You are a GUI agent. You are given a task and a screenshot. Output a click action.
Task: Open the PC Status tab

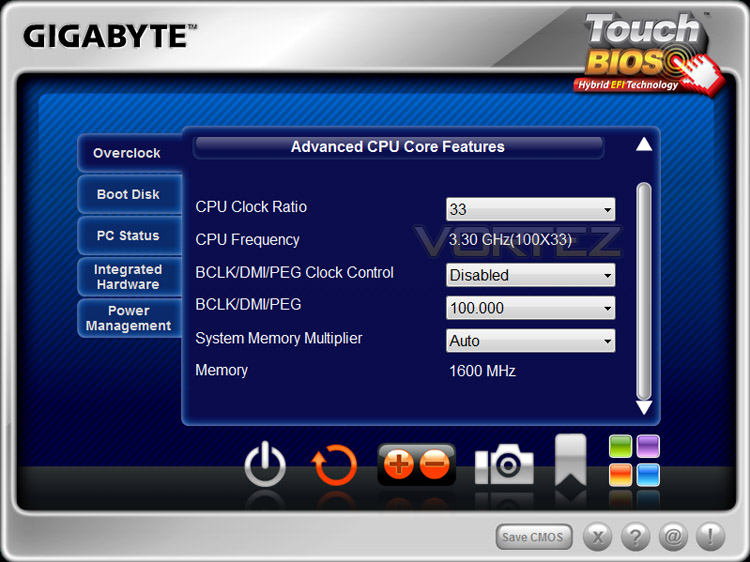click(x=129, y=235)
